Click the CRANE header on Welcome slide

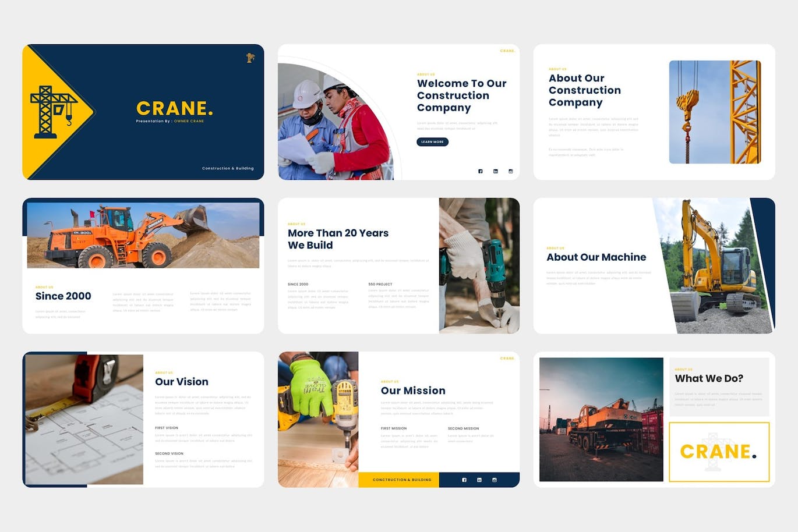(507, 51)
